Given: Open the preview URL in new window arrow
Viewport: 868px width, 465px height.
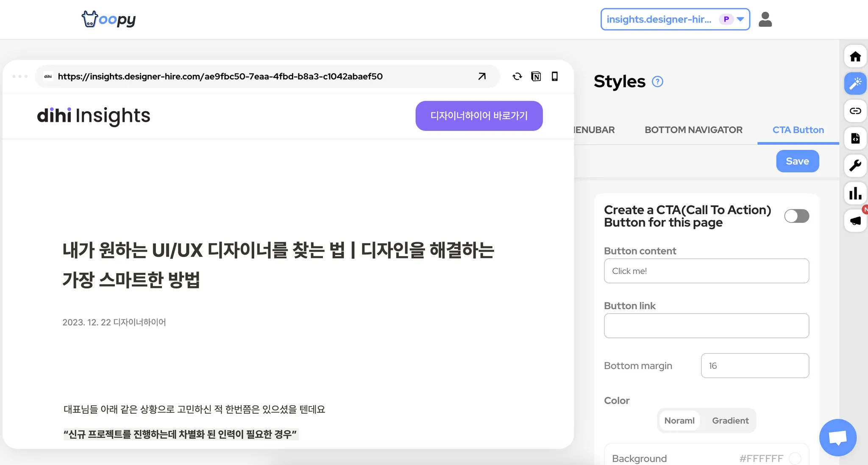Looking at the screenshot, I should coord(482,76).
